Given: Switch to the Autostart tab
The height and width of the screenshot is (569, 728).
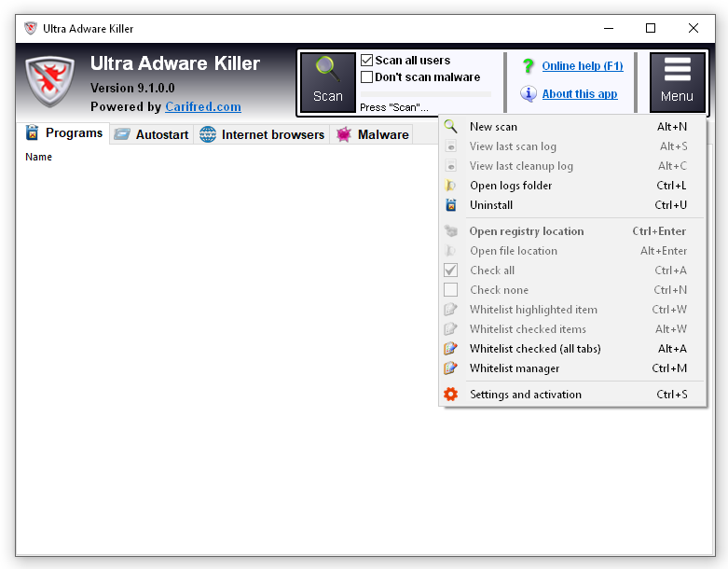Looking at the screenshot, I should click(x=151, y=134).
